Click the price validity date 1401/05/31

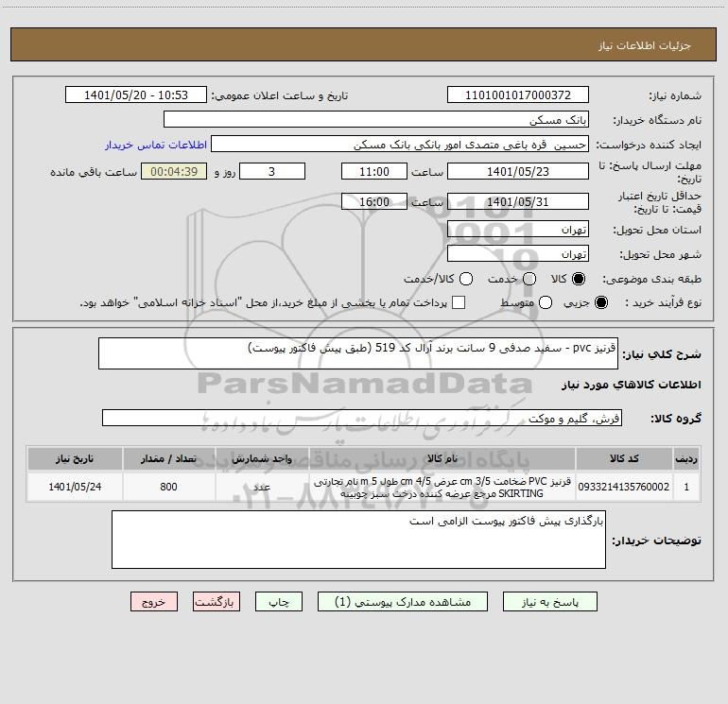[x=518, y=201]
